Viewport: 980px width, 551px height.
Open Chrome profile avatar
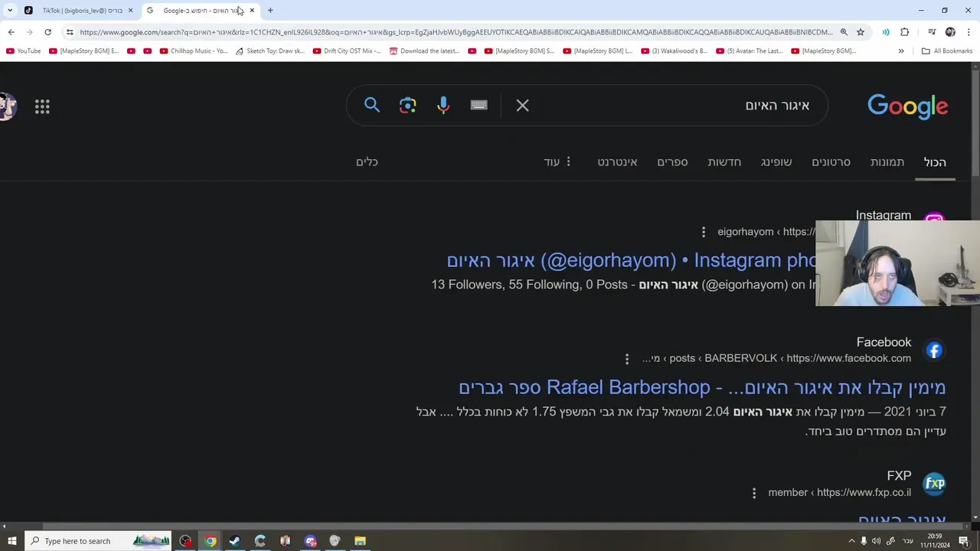[950, 32]
